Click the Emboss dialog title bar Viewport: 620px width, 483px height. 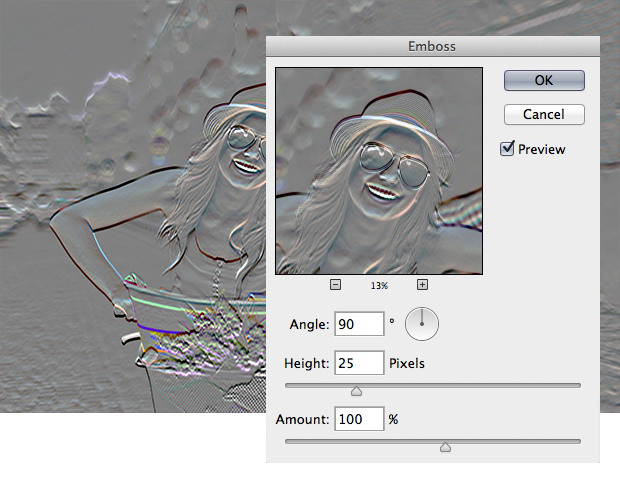tap(433, 46)
